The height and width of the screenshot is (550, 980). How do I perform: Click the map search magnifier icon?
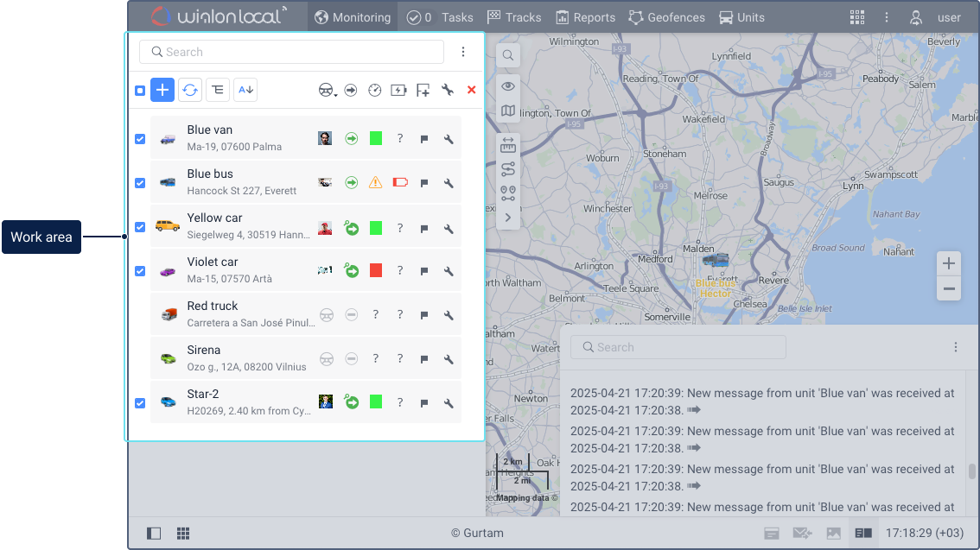click(508, 56)
